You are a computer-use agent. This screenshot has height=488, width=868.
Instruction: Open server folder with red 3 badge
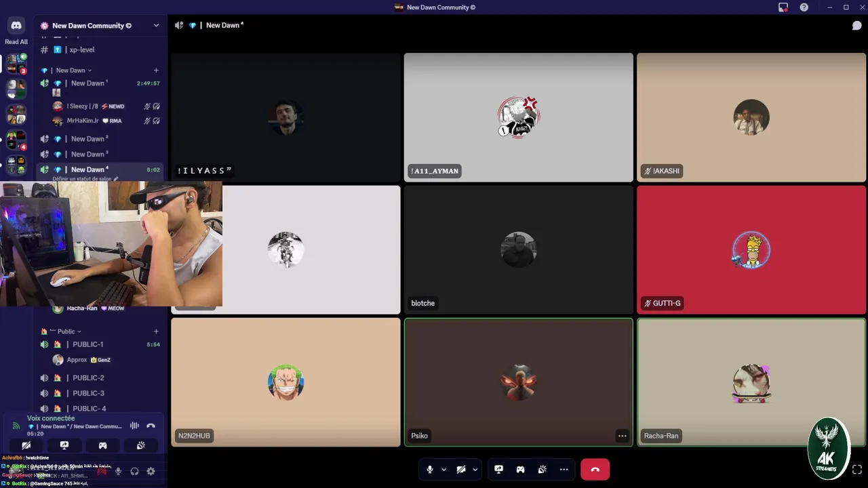coord(16,63)
